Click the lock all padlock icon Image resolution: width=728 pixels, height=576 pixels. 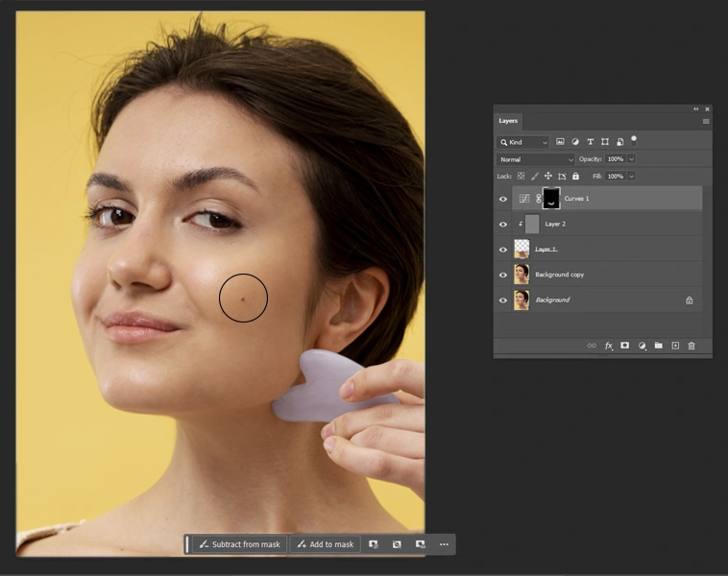coord(575,177)
